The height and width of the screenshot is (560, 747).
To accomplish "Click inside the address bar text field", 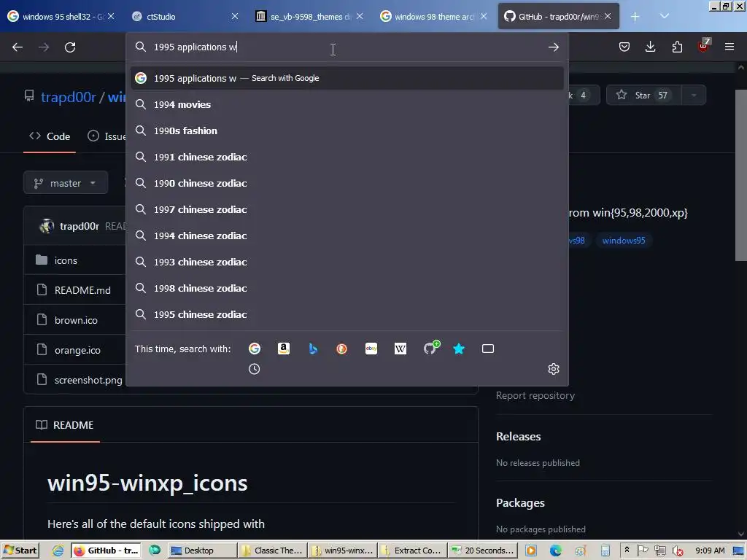I will tap(348, 47).
